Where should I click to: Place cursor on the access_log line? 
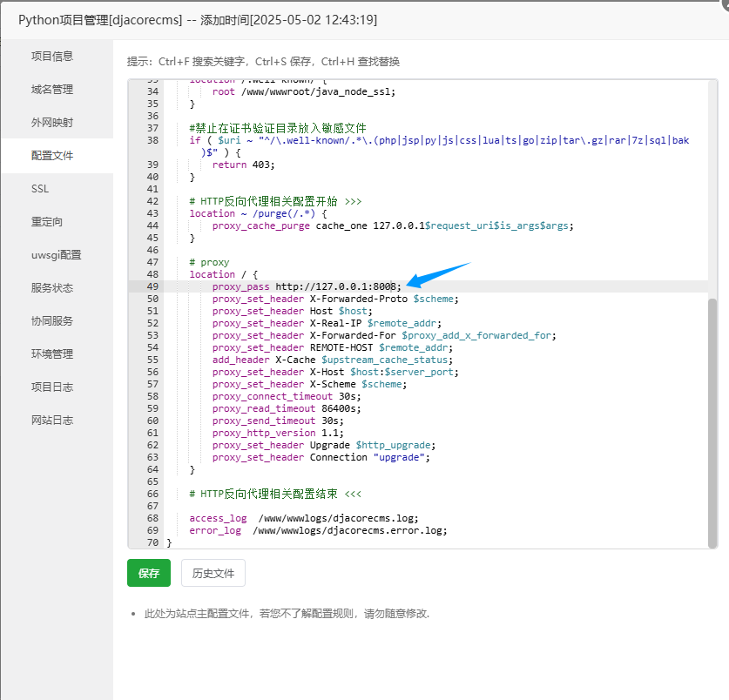pyautogui.click(x=303, y=518)
